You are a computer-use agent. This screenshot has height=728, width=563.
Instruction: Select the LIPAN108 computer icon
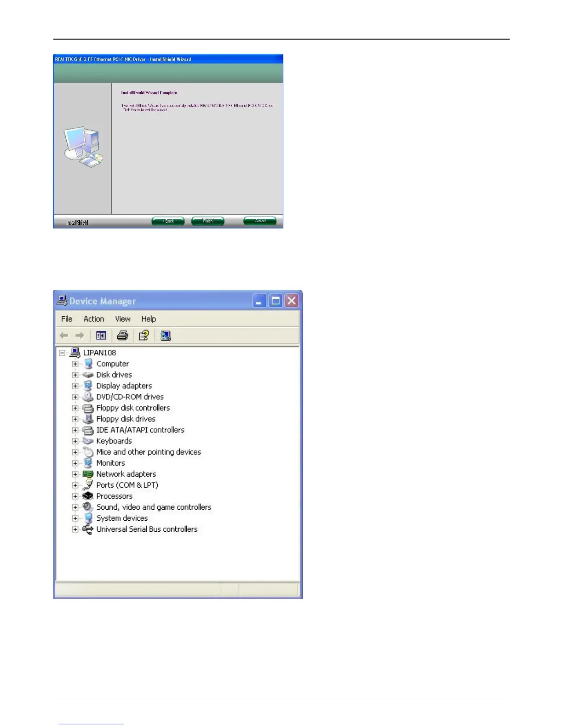tap(75, 353)
